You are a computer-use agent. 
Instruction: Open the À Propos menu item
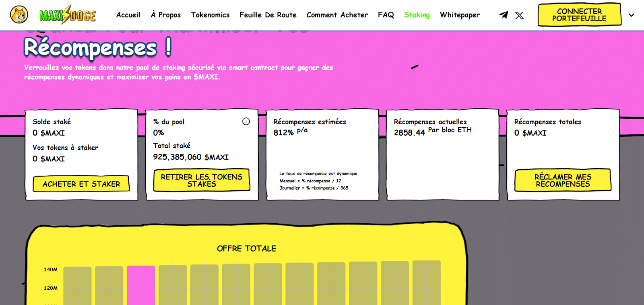(x=165, y=15)
